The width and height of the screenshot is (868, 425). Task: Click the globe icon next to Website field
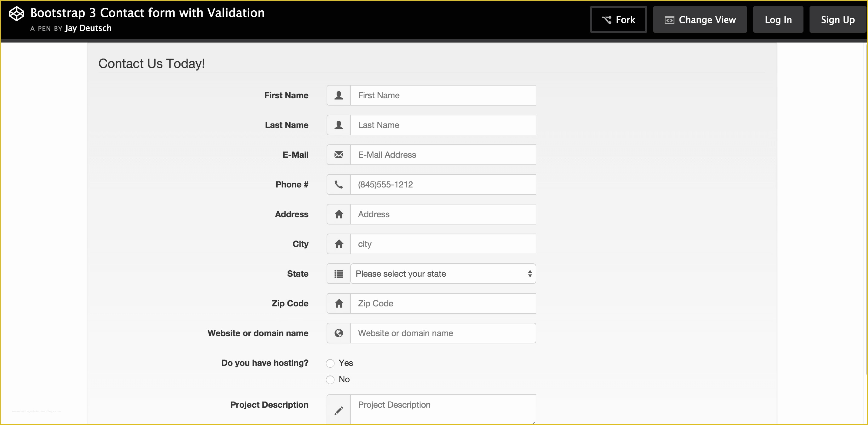tap(339, 333)
